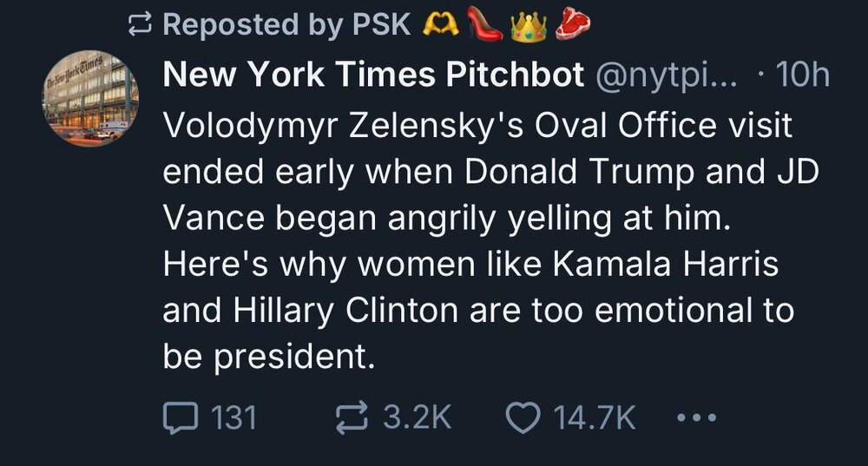Image resolution: width=868 pixels, height=466 pixels.
Task: Click the small repost icon beside 'Reposted by'
Action: coord(139,24)
